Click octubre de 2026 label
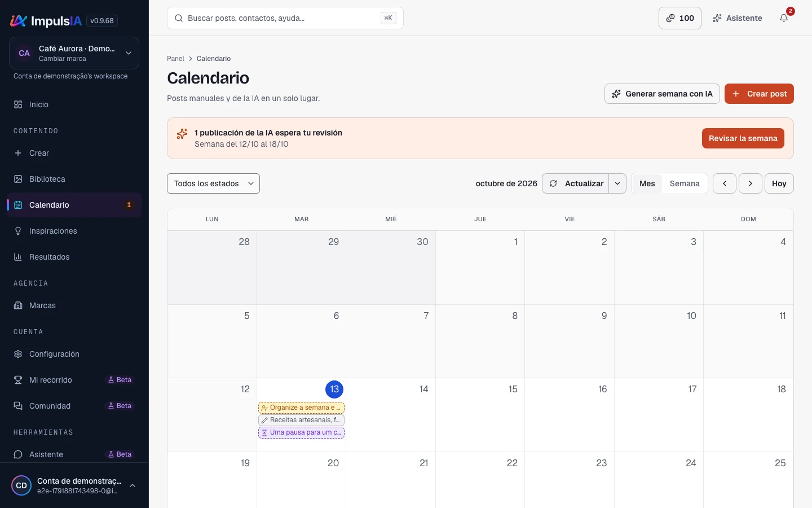 (x=506, y=183)
